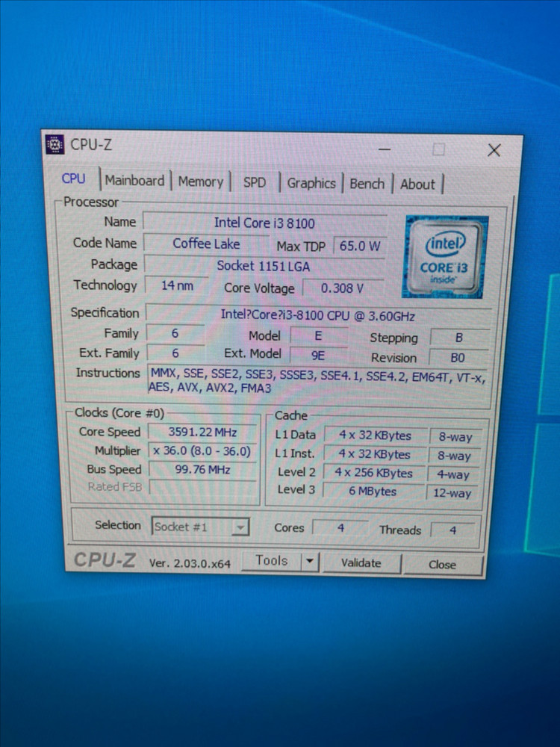The width and height of the screenshot is (560, 747).
Task: Click the Technology value '14 nm'
Action: pos(177,285)
